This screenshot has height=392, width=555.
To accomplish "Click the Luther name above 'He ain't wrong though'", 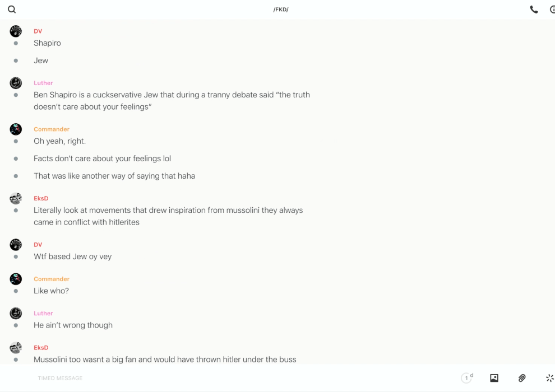I will tap(43, 313).
